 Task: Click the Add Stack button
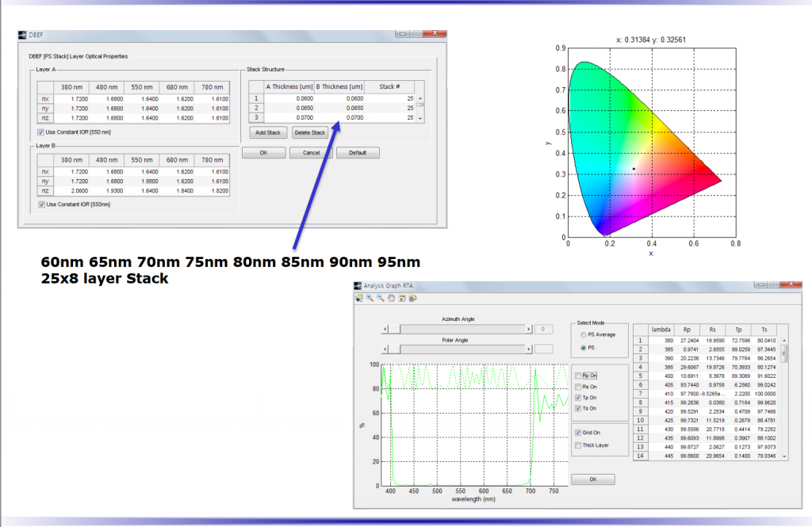point(267,132)
